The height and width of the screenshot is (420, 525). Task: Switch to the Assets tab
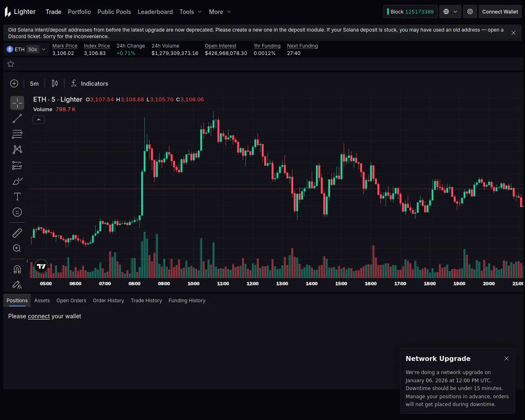click(42, 301)
